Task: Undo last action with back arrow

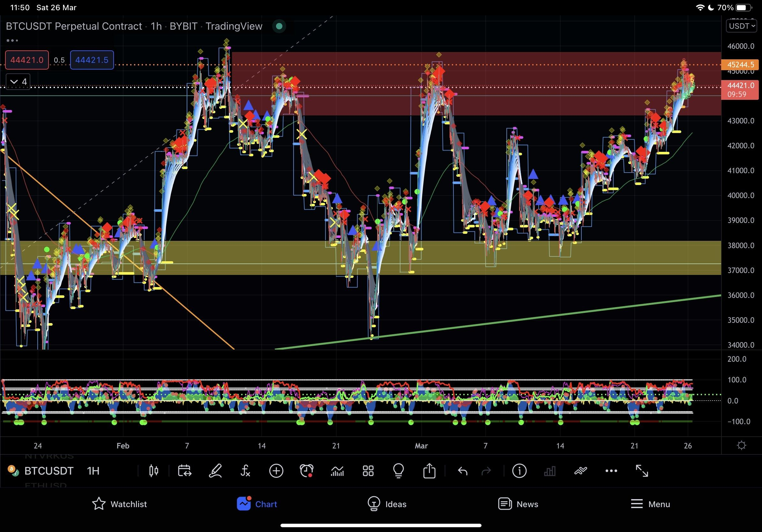Action: coord(463,471)
